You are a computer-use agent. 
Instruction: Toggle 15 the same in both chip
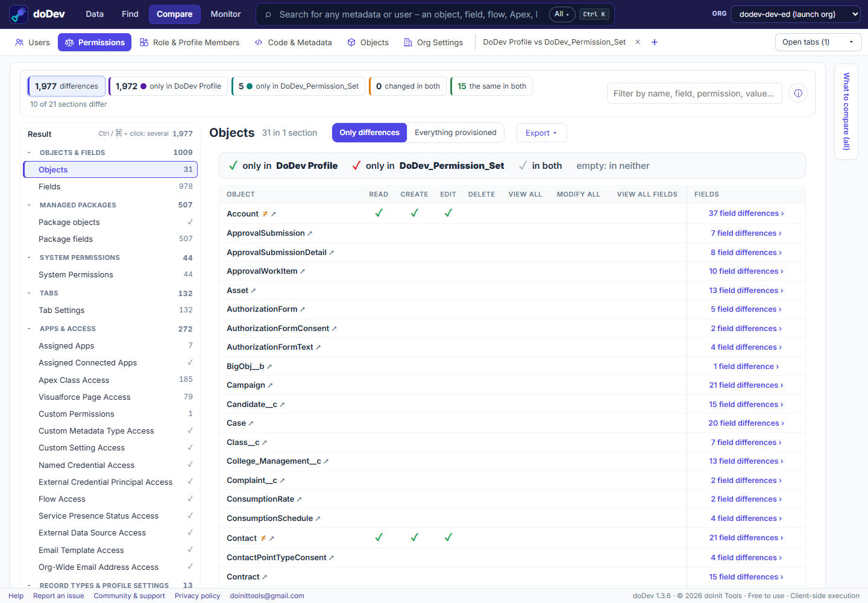click(492, 86)
